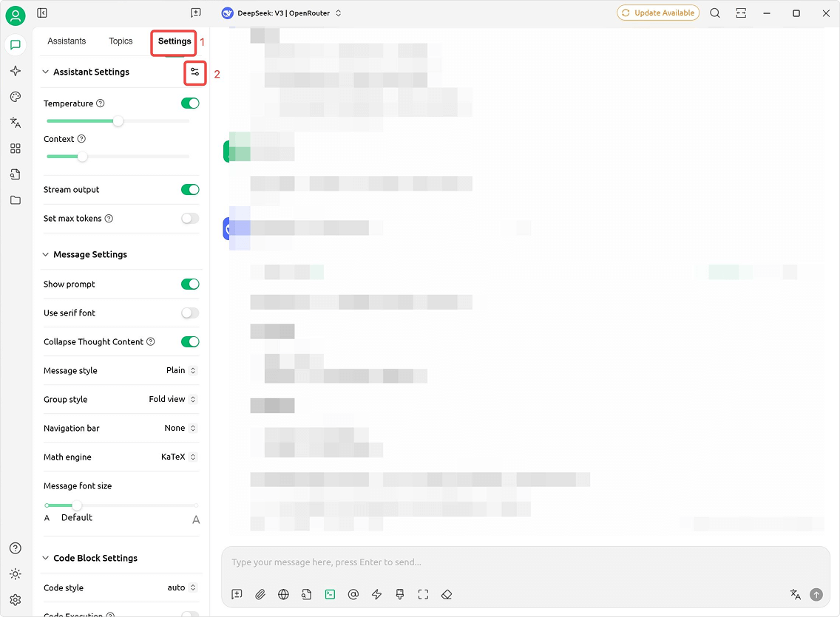Disable the Temperature toggle
This screenshot has height=617, width=840.
190,103
